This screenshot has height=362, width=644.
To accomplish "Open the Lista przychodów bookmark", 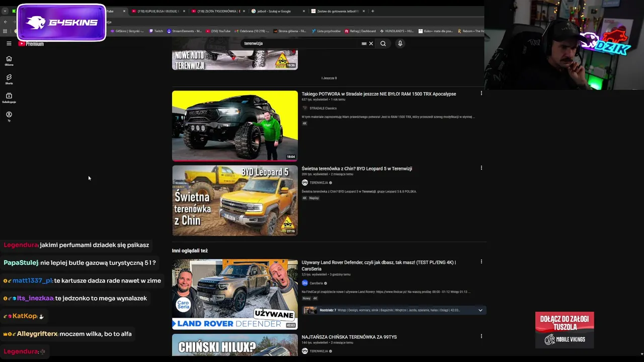I will click(x=326, y=31).
